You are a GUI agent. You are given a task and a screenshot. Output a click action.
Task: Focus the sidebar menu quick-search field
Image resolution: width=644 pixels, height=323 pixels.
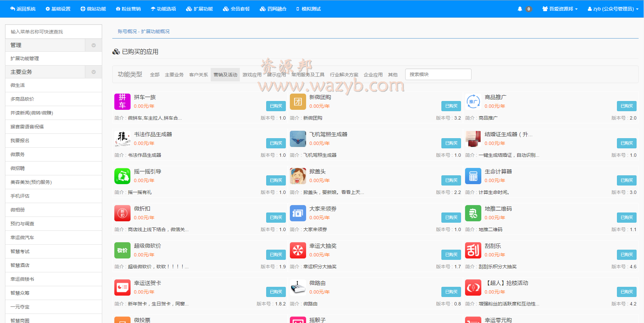[54, 32]
